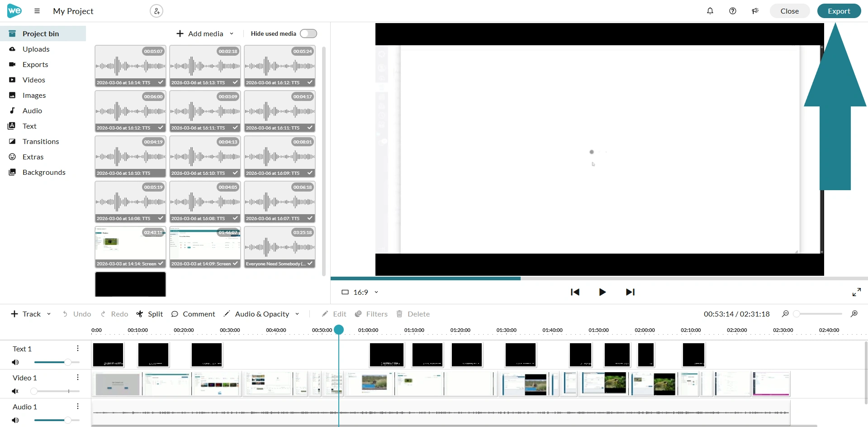Invite collaborators with the add-person icon
The height and width of the screenshot is (427, 868).
coord(157,11)
